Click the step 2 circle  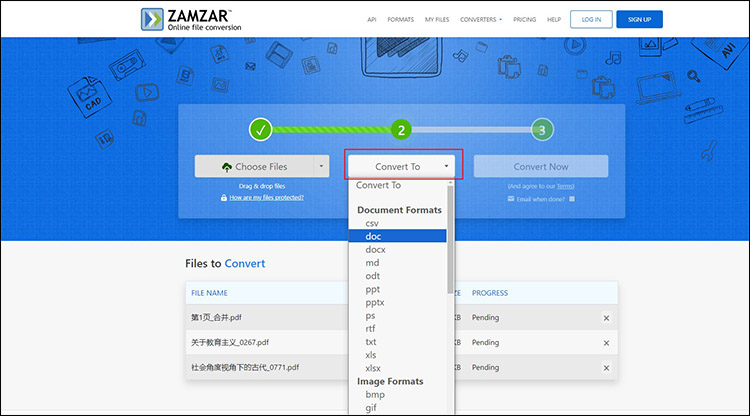tap(401, 130)
